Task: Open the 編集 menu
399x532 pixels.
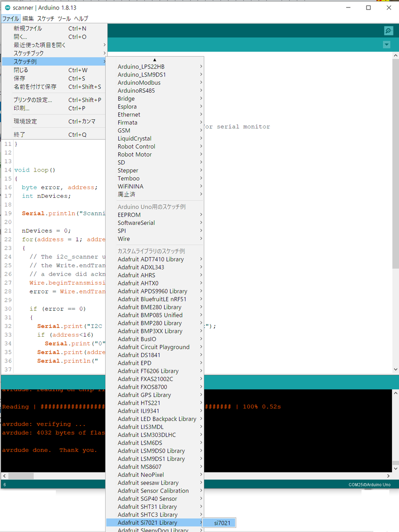Action: (28, 19)
